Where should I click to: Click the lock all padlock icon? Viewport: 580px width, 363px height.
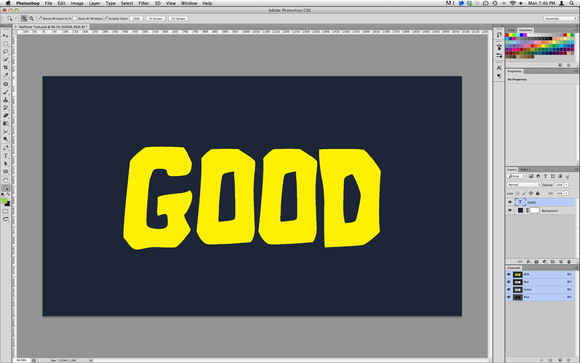538,193
